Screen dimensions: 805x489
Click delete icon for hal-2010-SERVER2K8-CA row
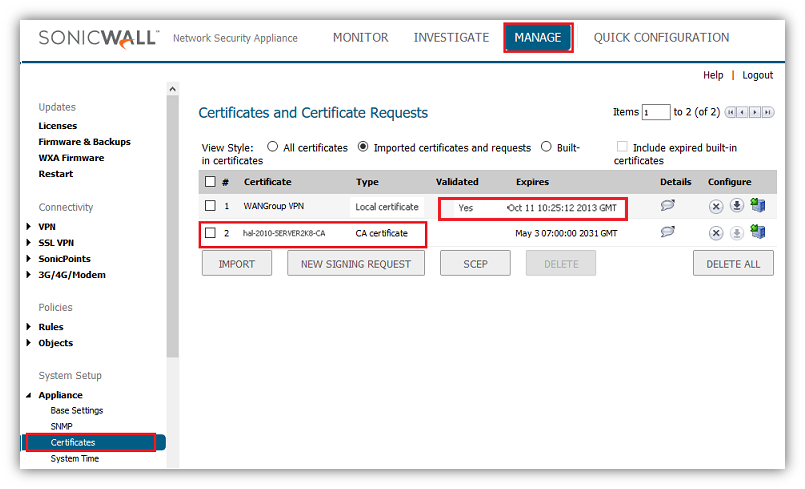click(716, 233)
